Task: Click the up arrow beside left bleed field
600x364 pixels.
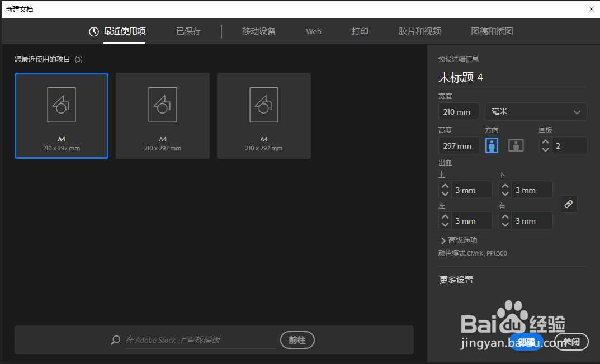Action: (x=445, y=217)
